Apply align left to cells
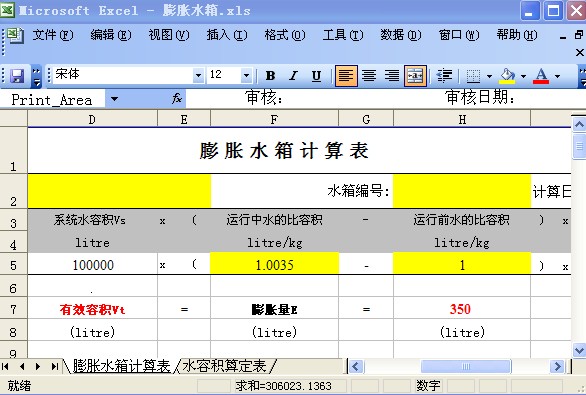Image resolution: width=586 pixels, height=395 pixels. point(346,76)
